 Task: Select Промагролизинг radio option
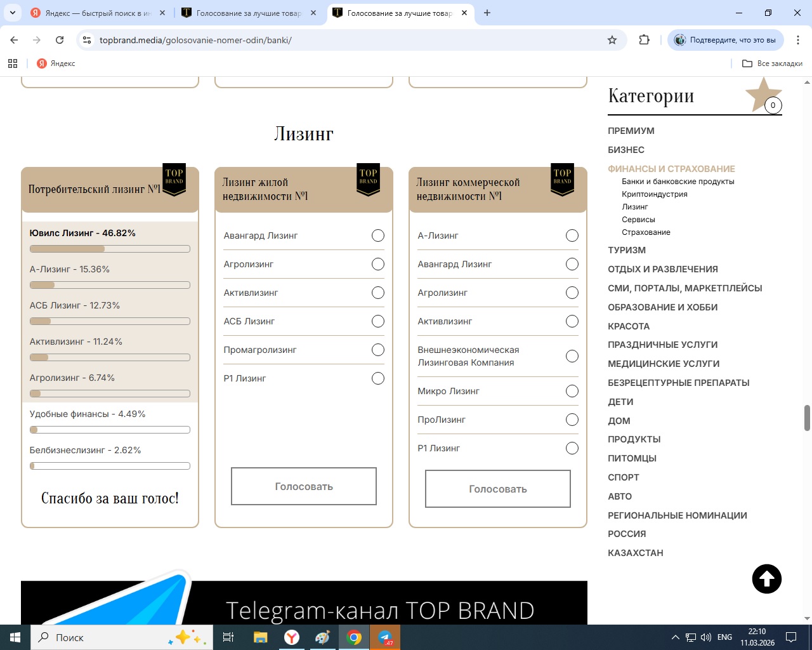(378, 350)
